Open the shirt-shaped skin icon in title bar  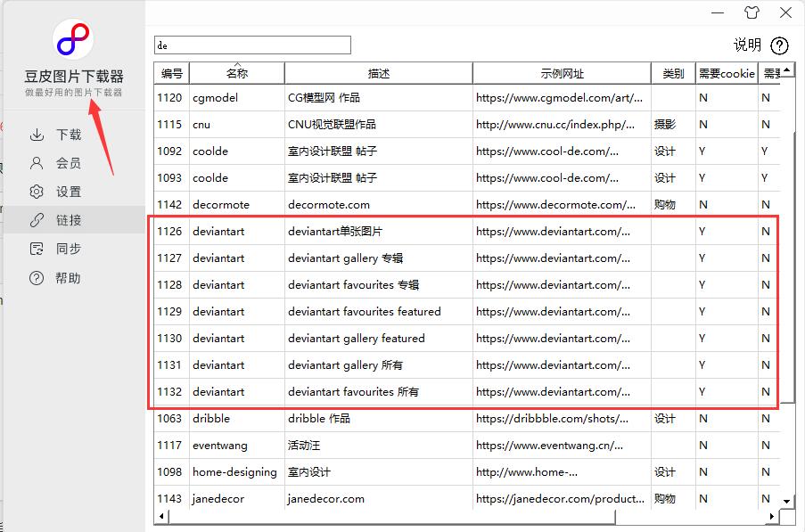coord(752,12)
